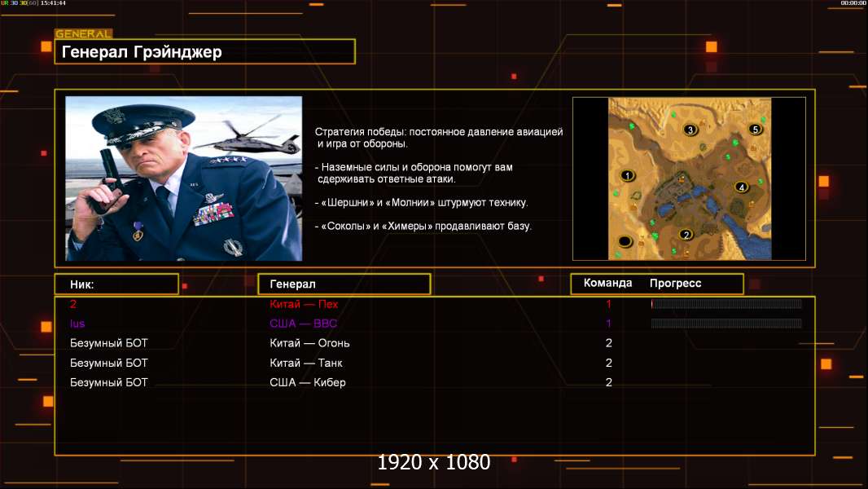Click the "Генерал" column header
Image resolution: width=868 pixels, height=489 pixels.
pyautogui.click(x=344, y=284)
